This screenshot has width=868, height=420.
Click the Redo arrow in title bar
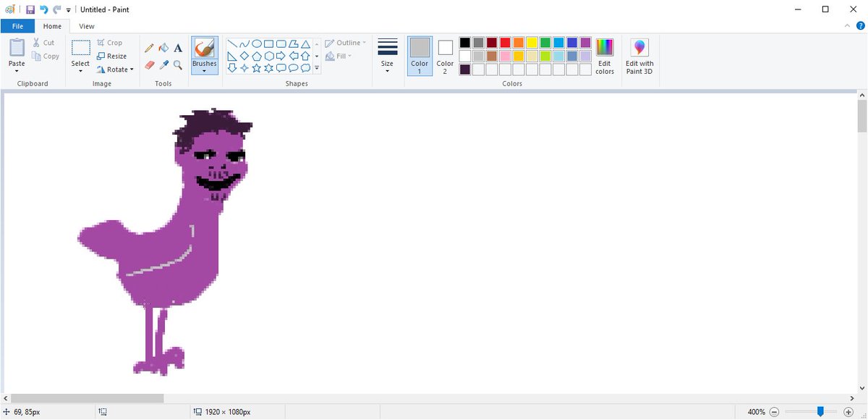pos(56,9)
